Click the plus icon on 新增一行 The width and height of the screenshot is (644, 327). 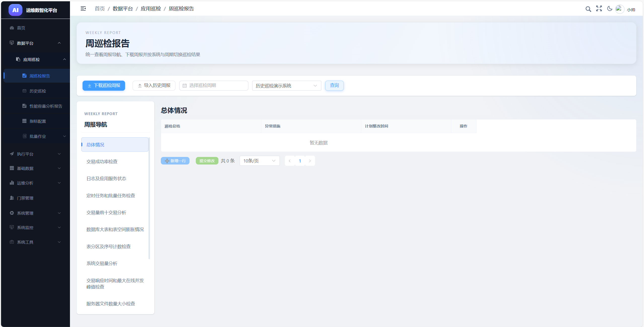point(167,161)
